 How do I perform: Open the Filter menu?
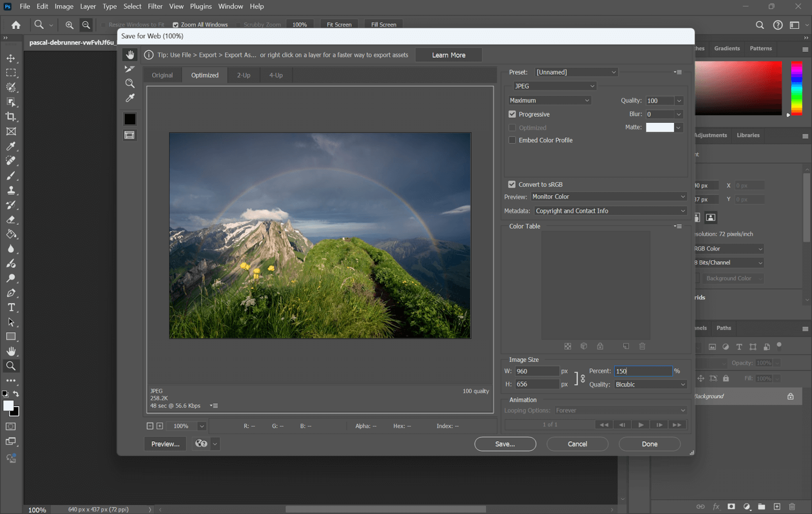pyautogui.click(x=155, y=6)
